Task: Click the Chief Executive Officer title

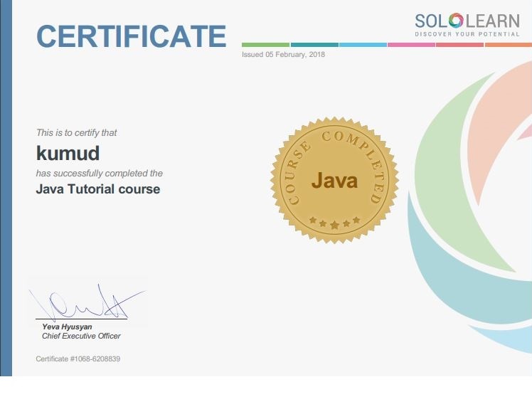Action: 81,336
